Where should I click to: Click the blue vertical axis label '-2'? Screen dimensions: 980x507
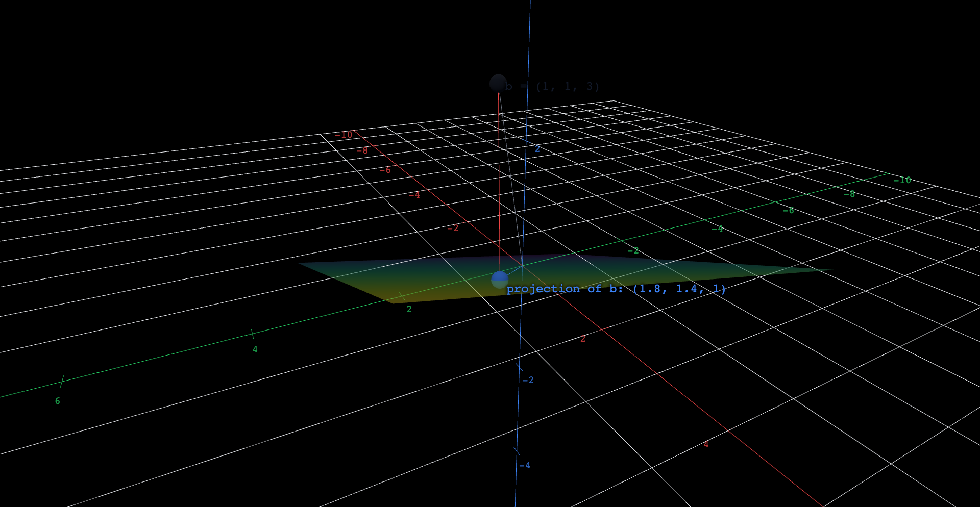click(528, 380)
